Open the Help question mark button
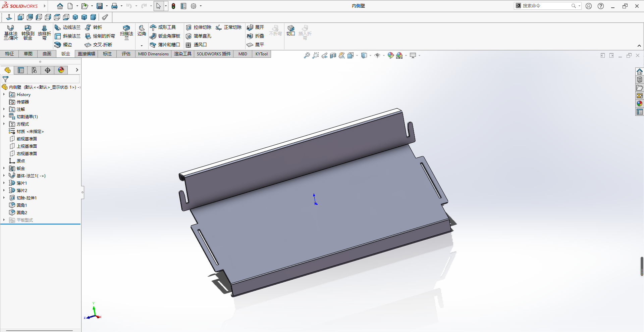This screenshot has height=332, width=644. click(x=601, y=6)
